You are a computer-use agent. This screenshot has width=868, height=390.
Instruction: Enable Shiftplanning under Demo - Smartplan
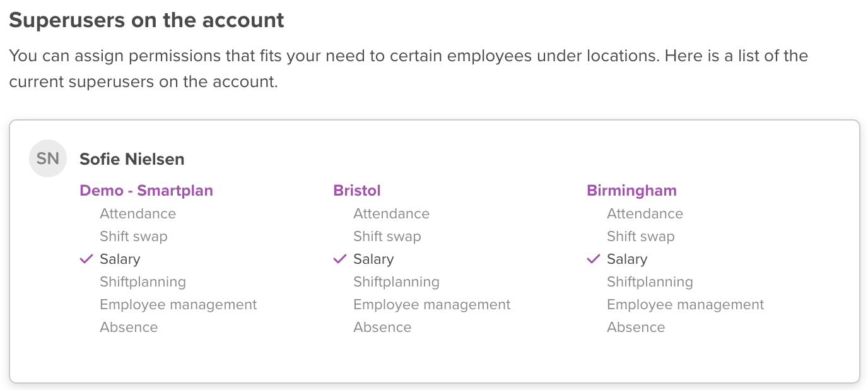point(143,282)
